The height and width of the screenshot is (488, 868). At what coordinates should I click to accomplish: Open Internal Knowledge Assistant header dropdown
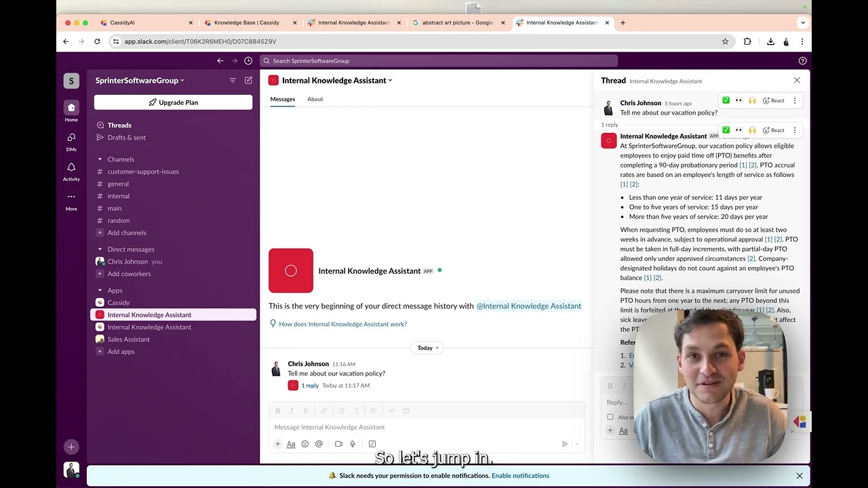(337, 81)
